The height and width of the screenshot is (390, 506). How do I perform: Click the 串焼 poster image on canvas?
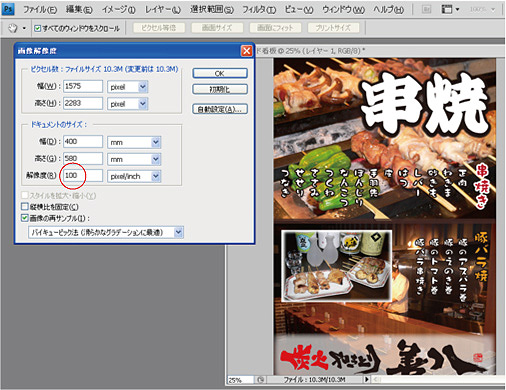(384, 217)
